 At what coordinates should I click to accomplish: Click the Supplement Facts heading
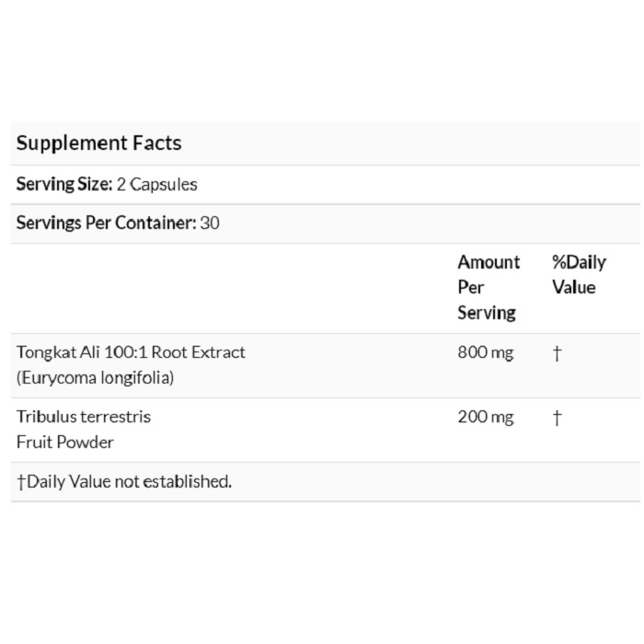tap(98, 144)
